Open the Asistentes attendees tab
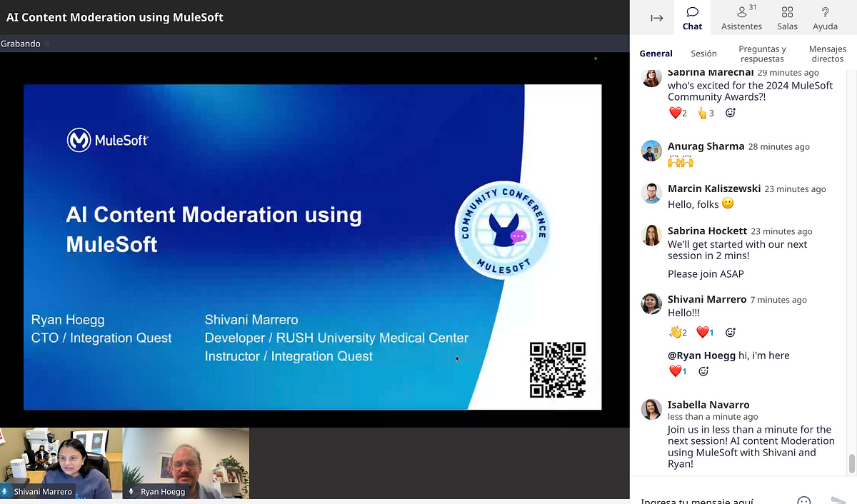The image size is (857, 504). (741, 19)
